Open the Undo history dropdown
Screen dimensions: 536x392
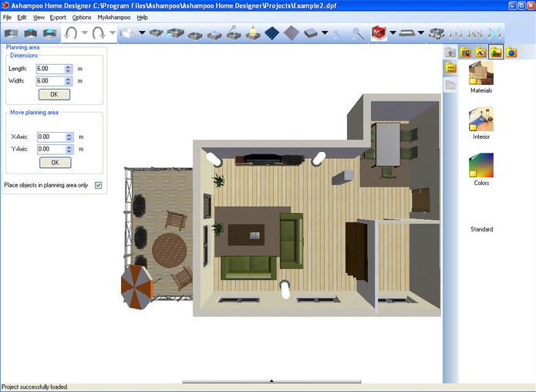click(84, 33)
